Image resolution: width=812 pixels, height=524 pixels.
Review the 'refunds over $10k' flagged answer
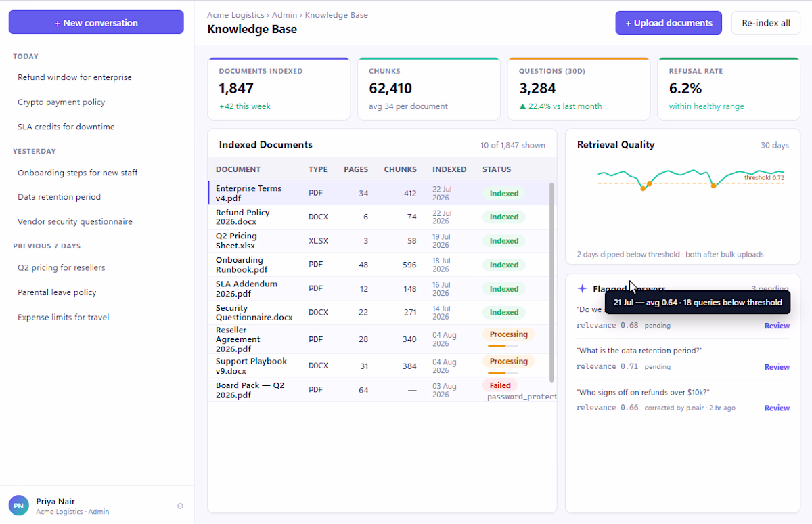coord(777,408)
